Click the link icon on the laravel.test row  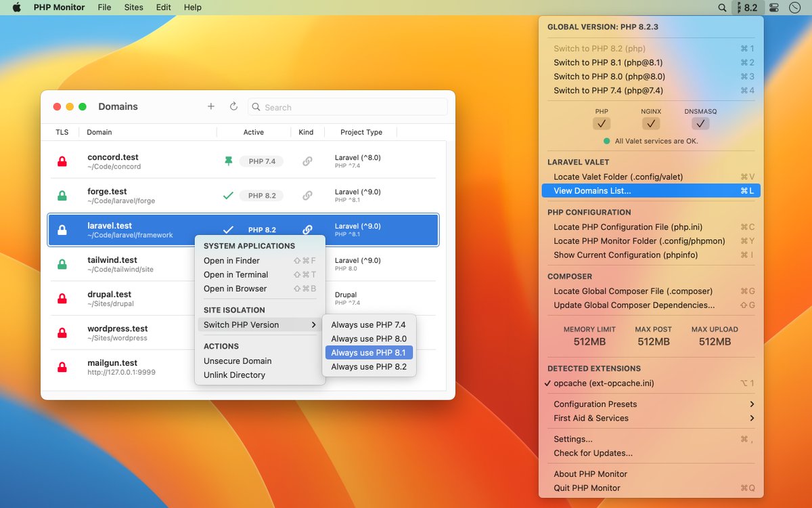(308, 230)
